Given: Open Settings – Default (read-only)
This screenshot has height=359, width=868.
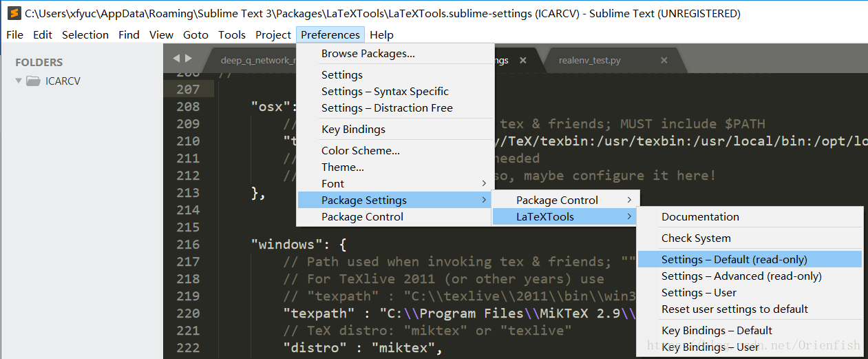Looking at the screenshot, I should (750, 259).
